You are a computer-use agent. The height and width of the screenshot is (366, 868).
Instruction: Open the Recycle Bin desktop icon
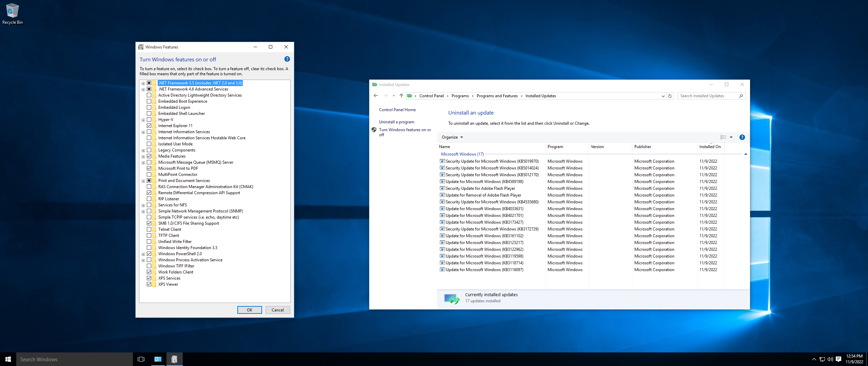(12, 14)
